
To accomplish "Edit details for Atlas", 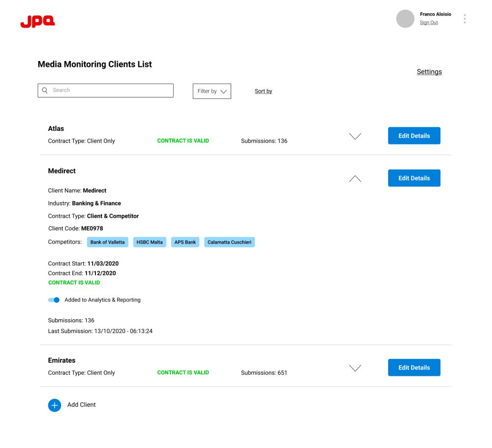I will click(x=414, y=136).
